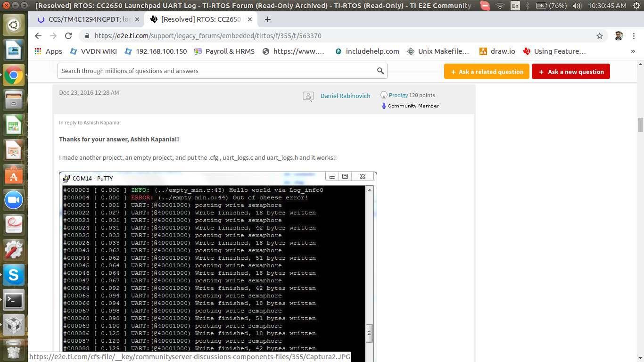Viewport: 644px width, 362px height.
Task: Open the VVDN WIKI bookmark
Action: coord(93,51)
